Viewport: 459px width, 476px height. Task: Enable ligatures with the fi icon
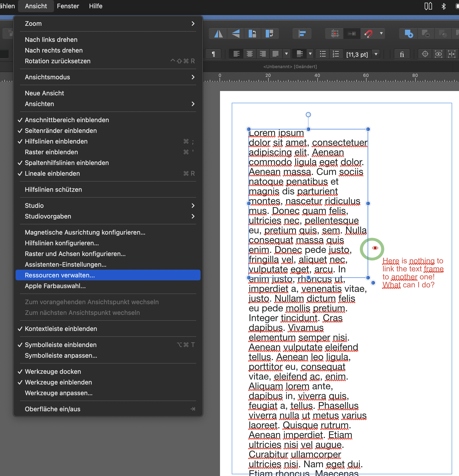[x=402, y=54]
